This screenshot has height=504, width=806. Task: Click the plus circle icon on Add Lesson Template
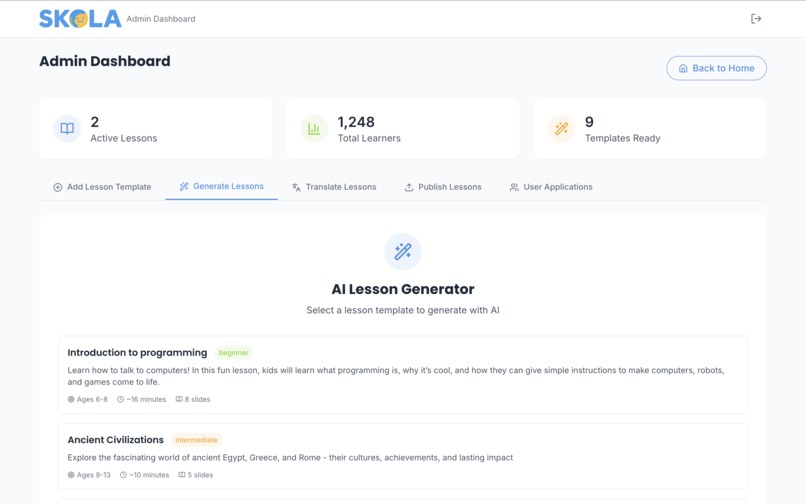point(58,187)
